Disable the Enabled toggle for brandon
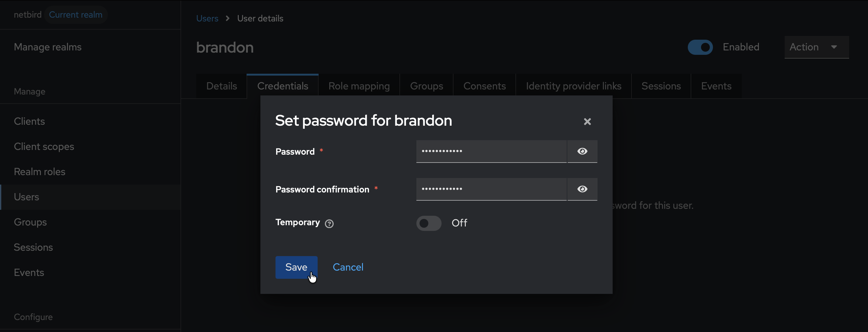Viewport: 868px width, 332px height. pos(700,47)
